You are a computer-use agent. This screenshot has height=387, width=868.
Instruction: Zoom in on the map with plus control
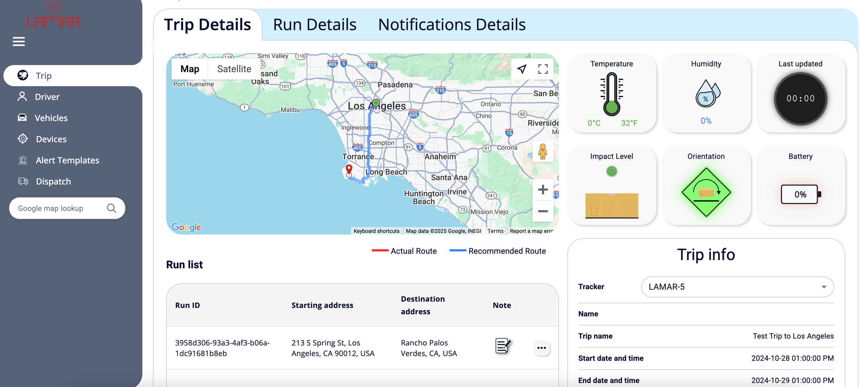point(542,189)
